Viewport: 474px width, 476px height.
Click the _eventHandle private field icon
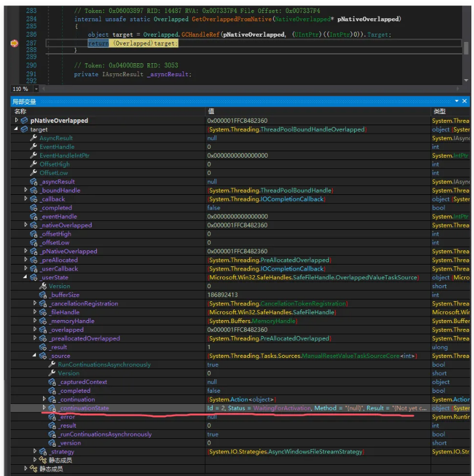coord(34,217)
